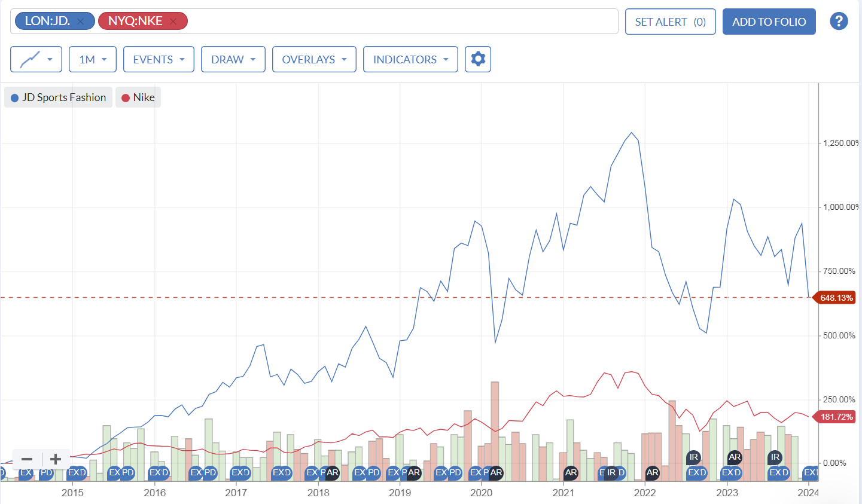Click the 0.00% axis label

tap(834, 463)
